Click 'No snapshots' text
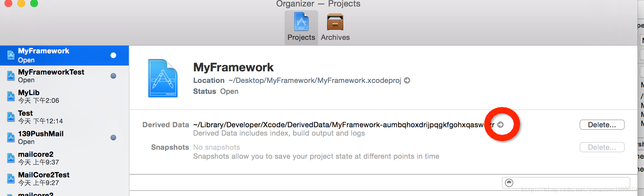The width and height of the screenshot is (644, 196). pos(216,147)
